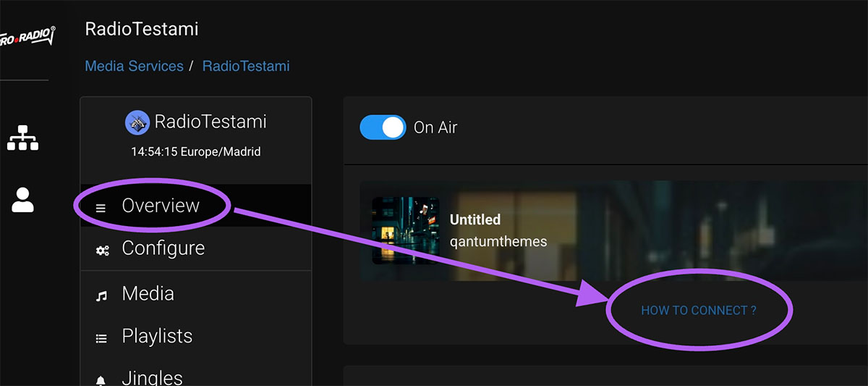
Task: Open the Configure menu item
Action: [163, 248]
